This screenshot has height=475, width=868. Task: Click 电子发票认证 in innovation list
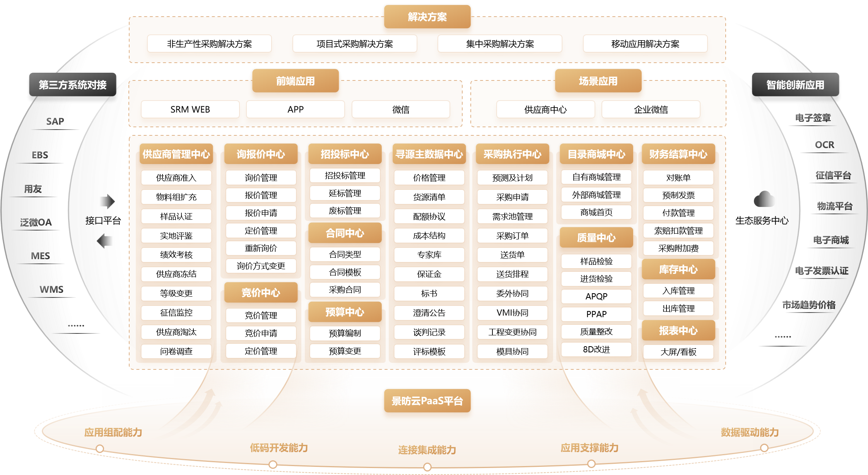[822, 271]
